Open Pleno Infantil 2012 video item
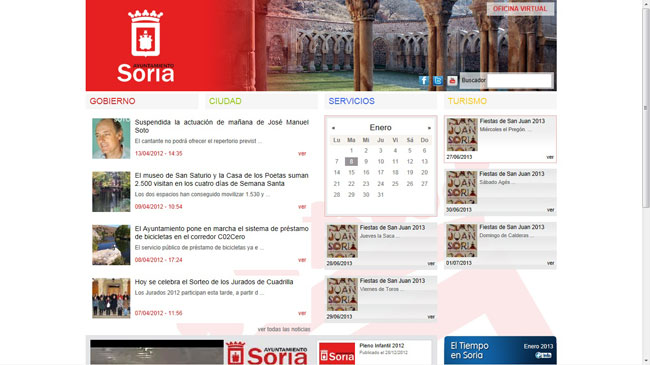This screenshot has height=365, width=650. coord(381,346)
